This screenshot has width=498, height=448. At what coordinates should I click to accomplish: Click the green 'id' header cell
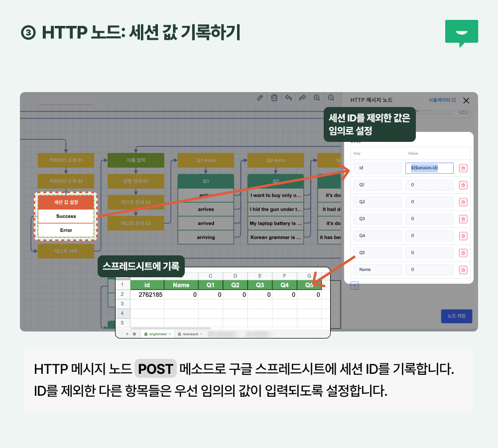pos(147,285)
